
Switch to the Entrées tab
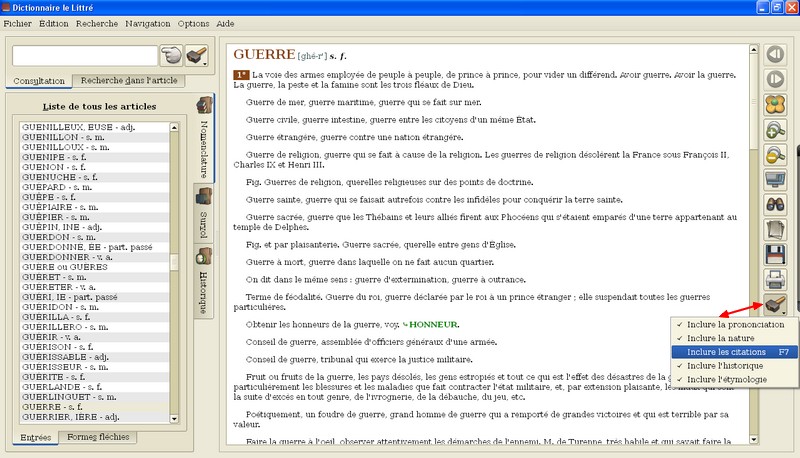[36, 437]
